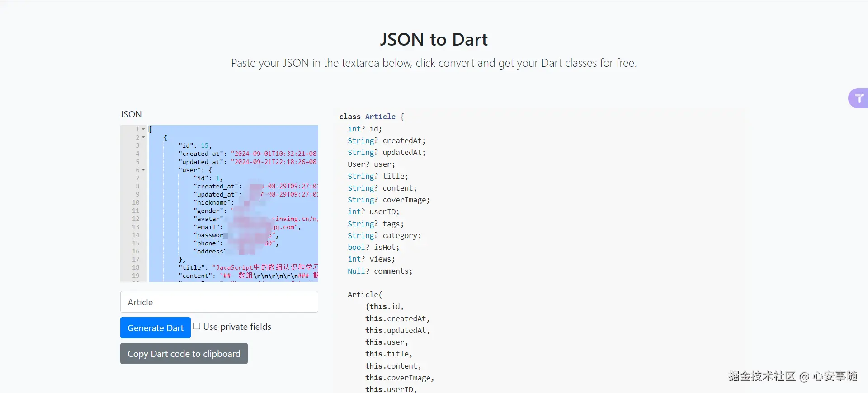The height and width of the screenshot is (393, 868).
Task: Click the "this.coverImage," constructor parameter
Action: (x=400, y=378)
